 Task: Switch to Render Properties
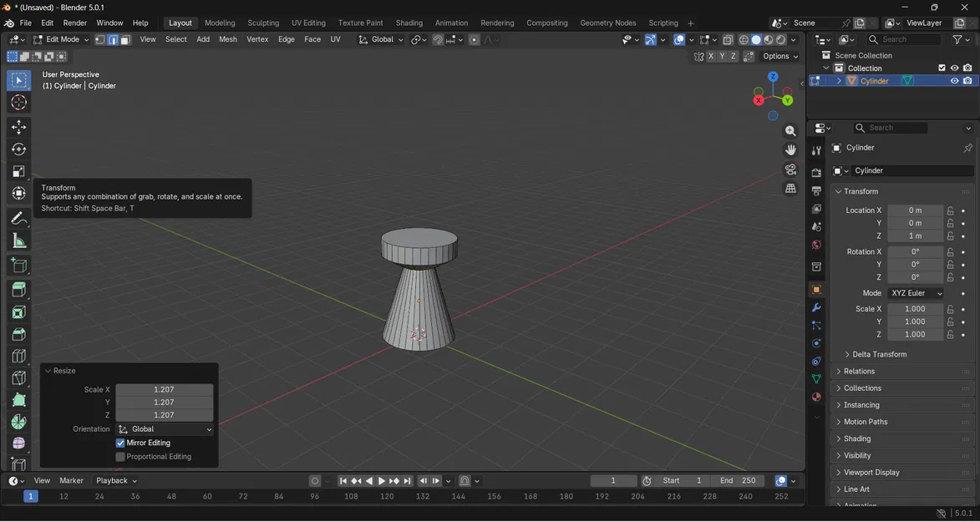[x=816, y=171]
